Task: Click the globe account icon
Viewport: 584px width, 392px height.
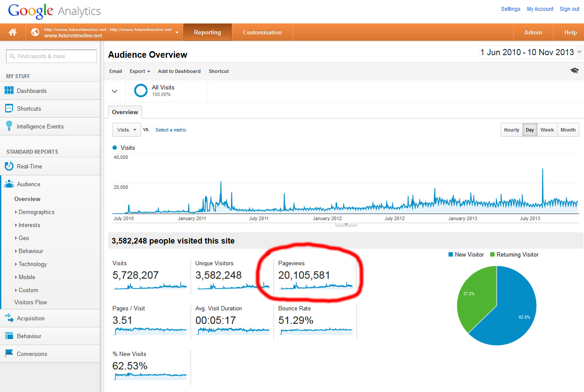Action: click(35, 32)
